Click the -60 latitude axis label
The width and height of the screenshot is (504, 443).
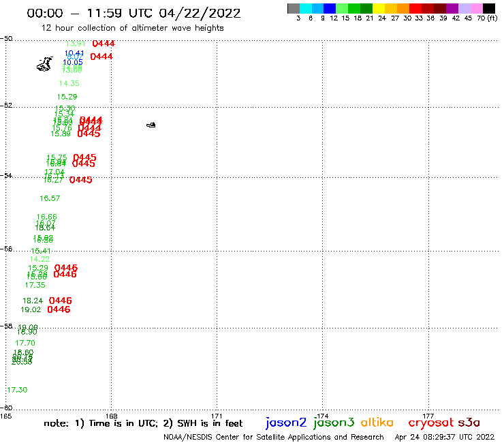coord(6,408)
